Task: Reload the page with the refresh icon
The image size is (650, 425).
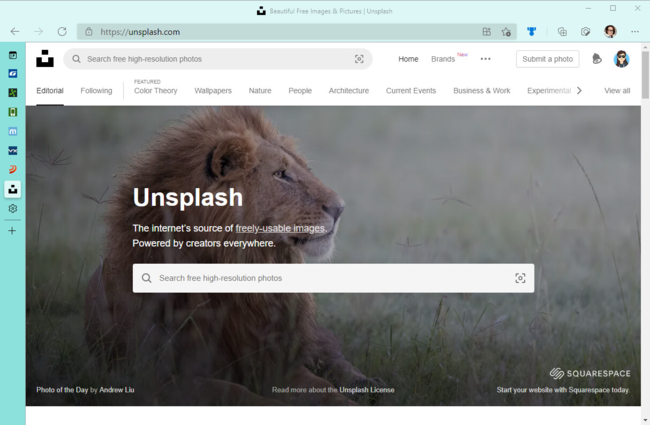Action: pos(62,32)
